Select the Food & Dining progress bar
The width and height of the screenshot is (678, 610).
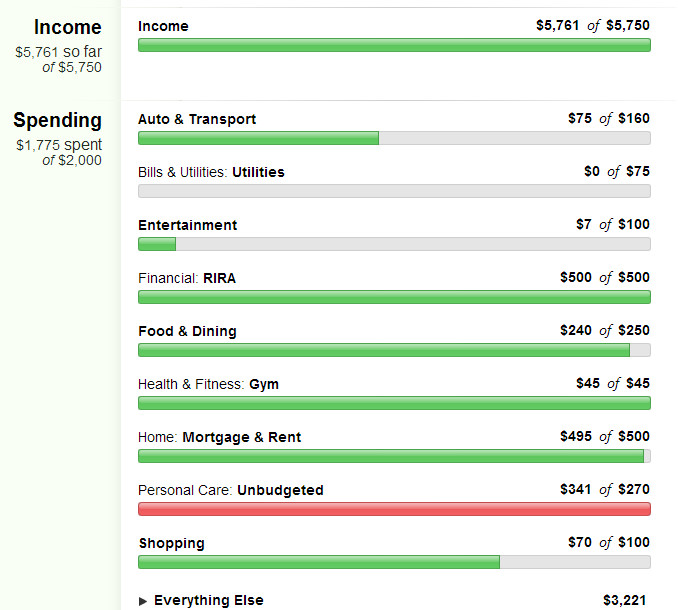pos(394,350)
